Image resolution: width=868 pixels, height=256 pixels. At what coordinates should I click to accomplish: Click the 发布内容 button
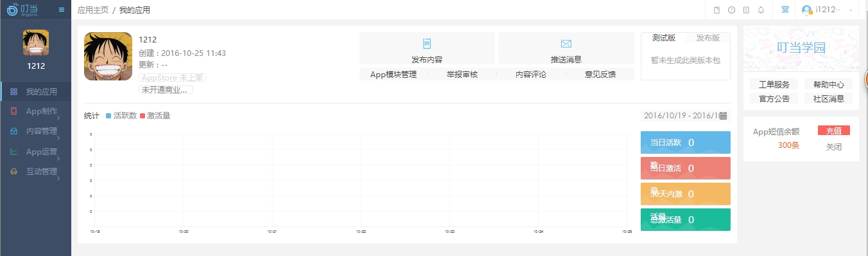click(427, 48)
